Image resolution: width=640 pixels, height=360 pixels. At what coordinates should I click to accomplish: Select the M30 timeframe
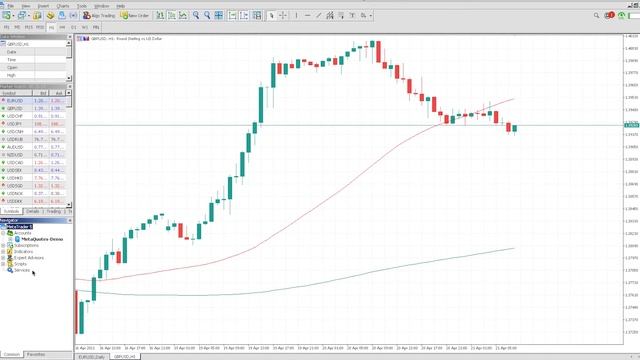[40, 27]
